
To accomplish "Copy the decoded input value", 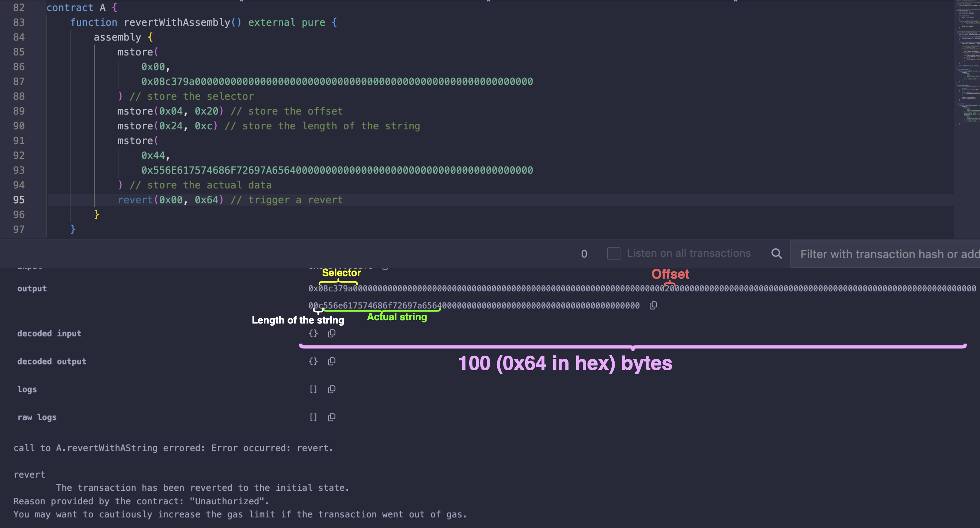I will (331, 333).
